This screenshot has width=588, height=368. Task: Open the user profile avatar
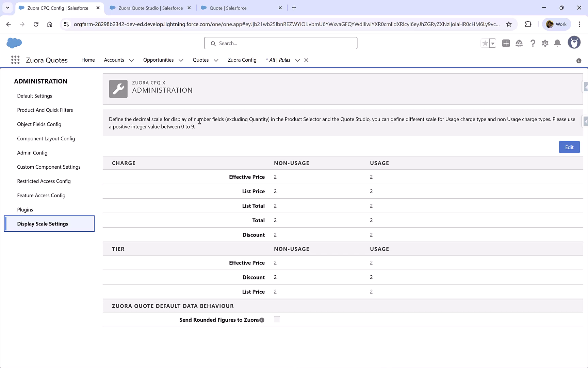click(x=574, y=42)
